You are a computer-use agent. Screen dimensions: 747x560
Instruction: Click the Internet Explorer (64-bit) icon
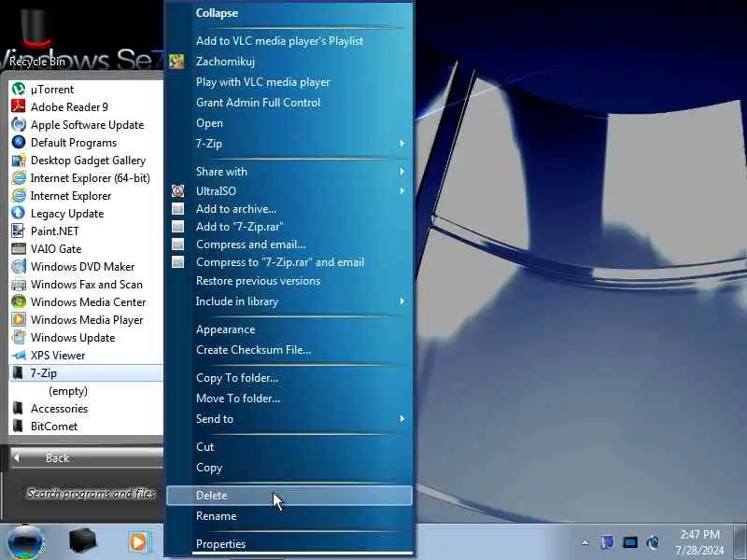point(19,177)
